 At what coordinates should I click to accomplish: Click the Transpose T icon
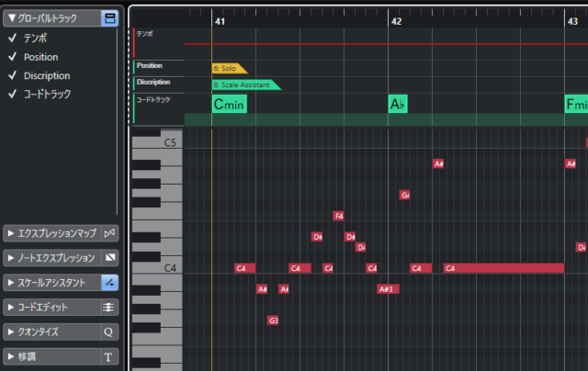[x=110, y=356]
